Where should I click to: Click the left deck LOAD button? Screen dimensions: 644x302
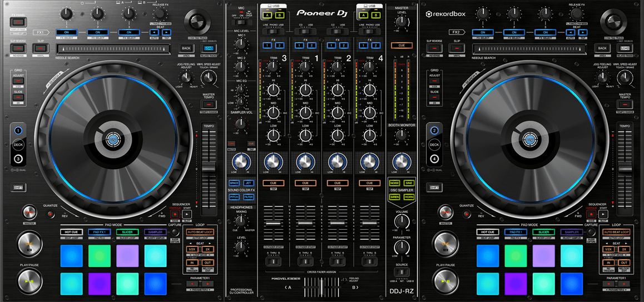208,48
